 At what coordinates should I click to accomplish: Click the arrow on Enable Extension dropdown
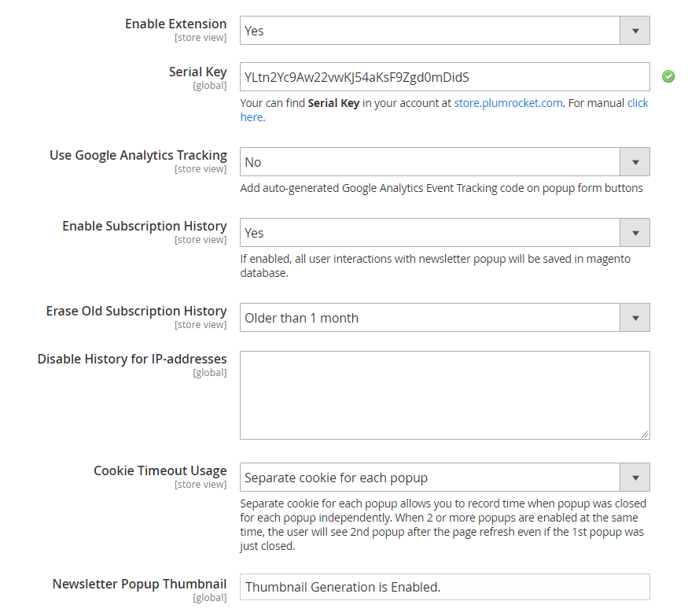click(635, 31)
